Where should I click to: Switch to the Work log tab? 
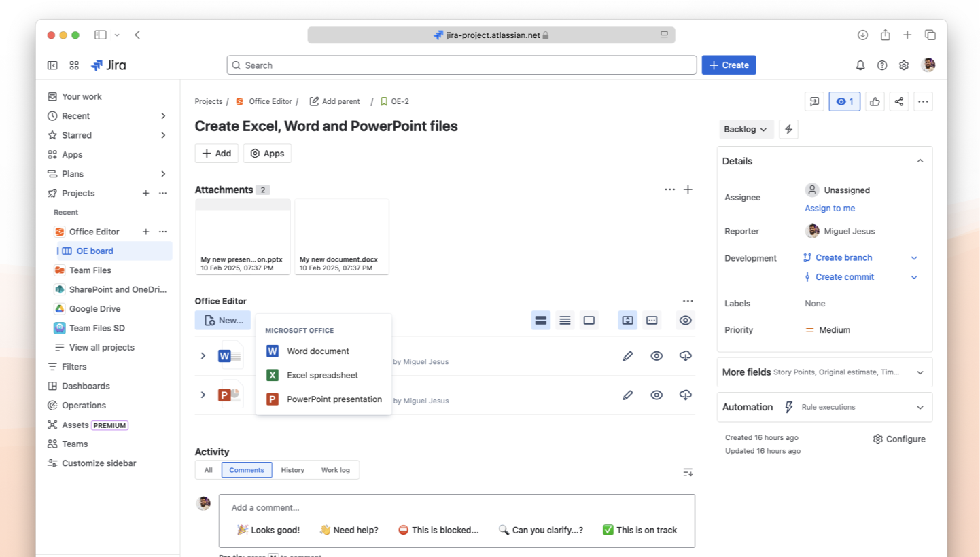click(336, 470)
